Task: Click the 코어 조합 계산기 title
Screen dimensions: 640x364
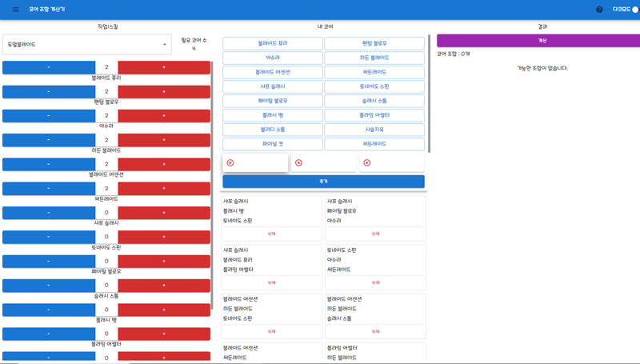Action: pyautogui.click(x=47, y=9)
